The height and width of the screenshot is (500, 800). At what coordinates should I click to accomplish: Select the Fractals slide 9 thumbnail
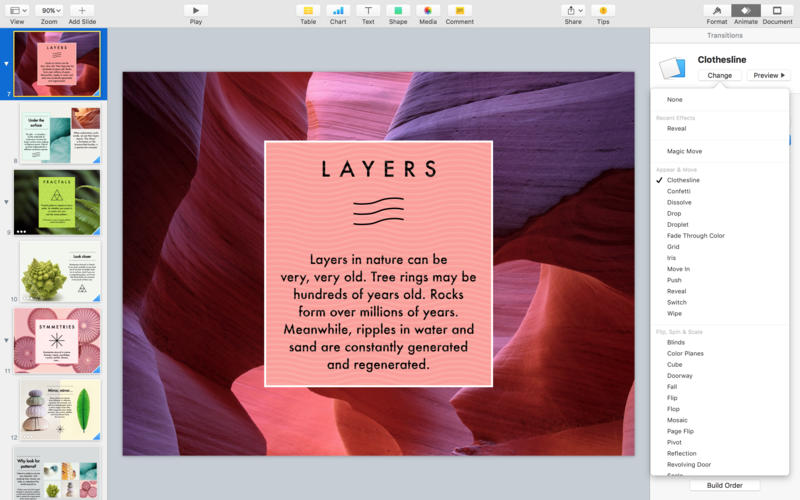(x=58, y=201)
